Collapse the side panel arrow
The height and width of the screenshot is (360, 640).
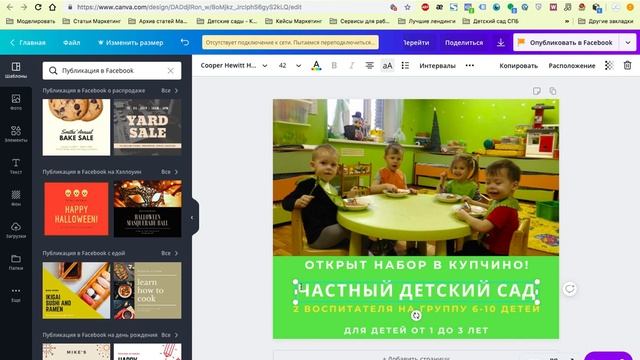coord(192,218)
